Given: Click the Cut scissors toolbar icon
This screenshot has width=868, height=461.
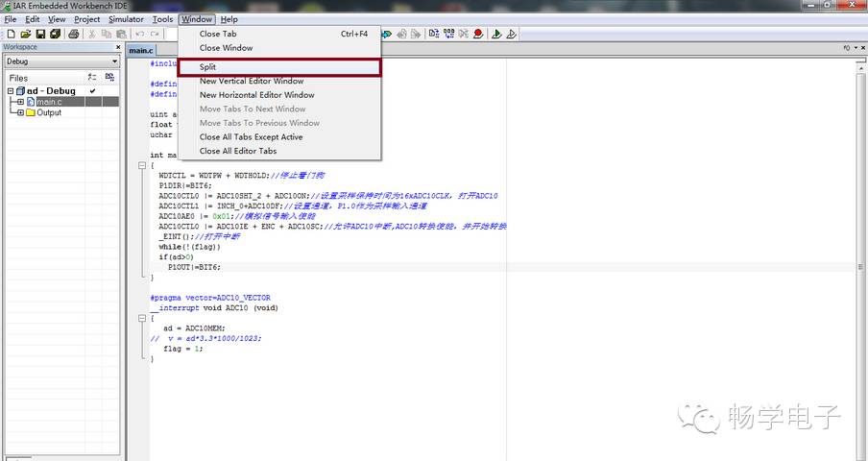Looking at the screenshot, I should click(92, 34).
